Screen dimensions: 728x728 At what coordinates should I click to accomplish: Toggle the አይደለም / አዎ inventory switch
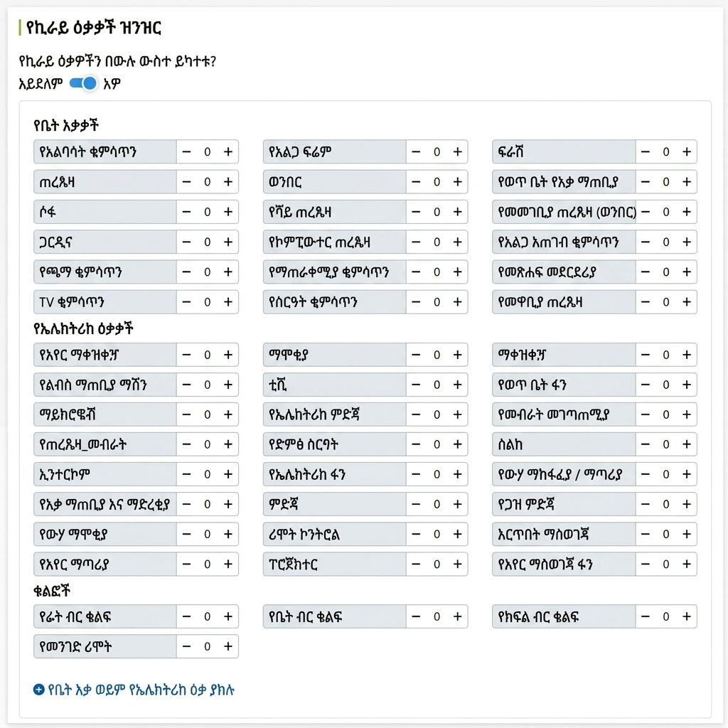(x=83, y=84)
